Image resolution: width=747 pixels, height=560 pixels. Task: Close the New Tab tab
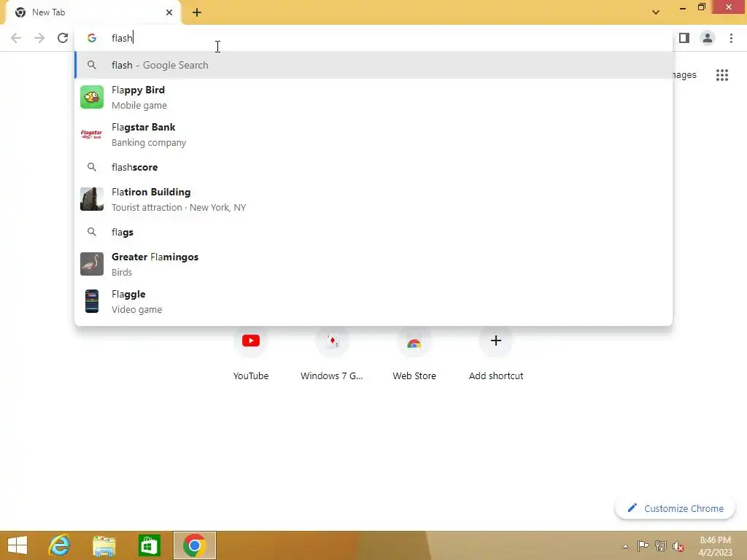[x=169, y=12]
